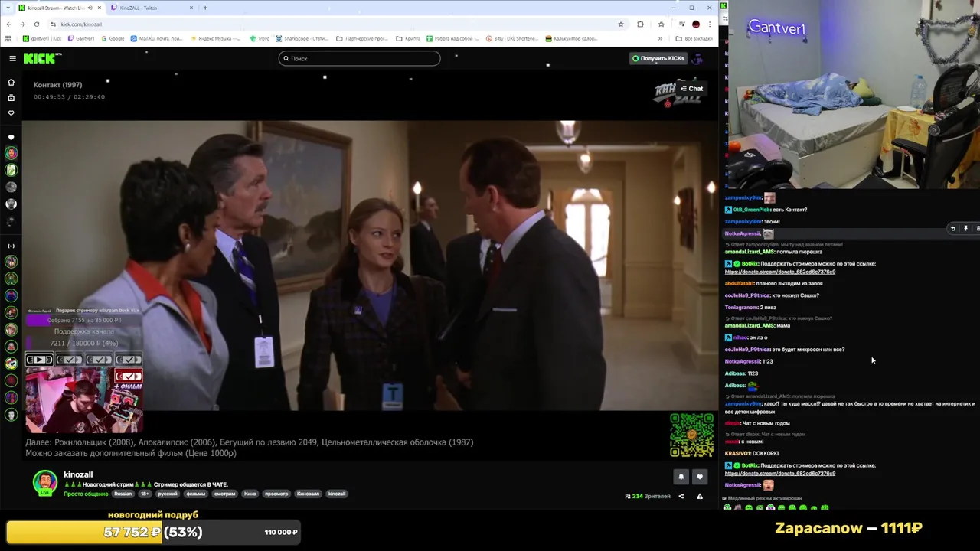Click the Получить KICKs button
The width and height of the screenshot is (980, 551).
point(658,58)
